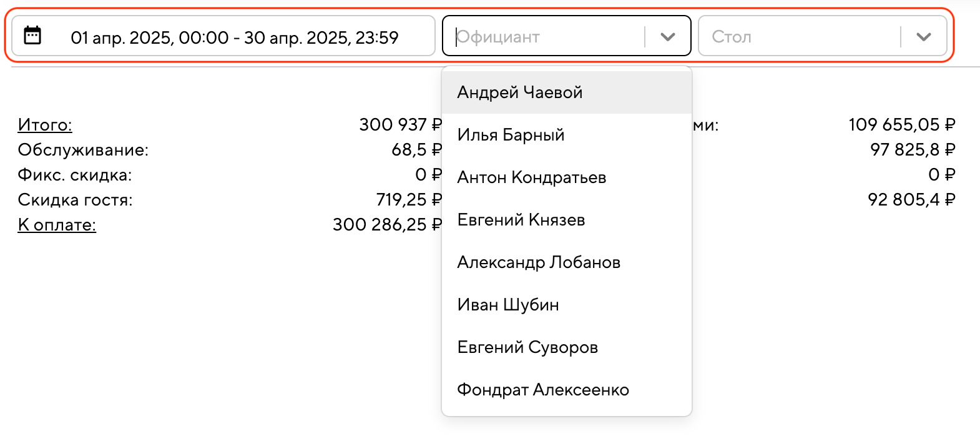Click the calendar icon in date field
Image resolution: width=980 pixels, height=436 pixels.
click(32, 36)
